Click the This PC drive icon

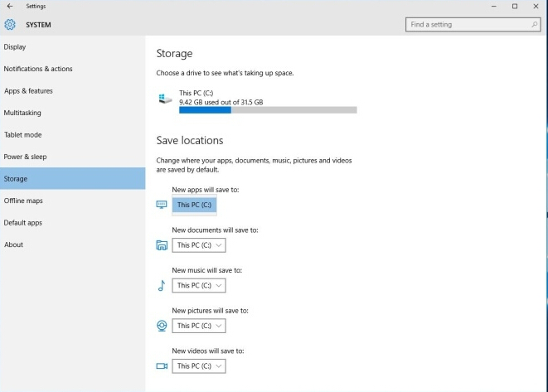click(166, 99)
